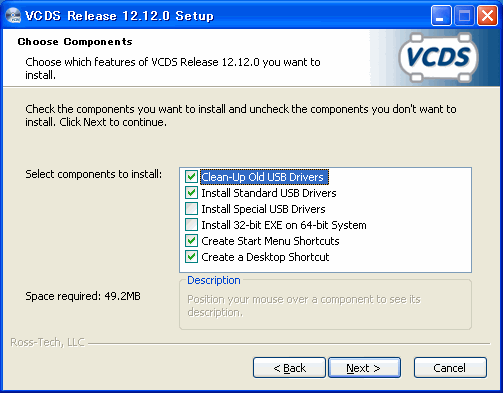Click the VCDS logo in the header

439,57
